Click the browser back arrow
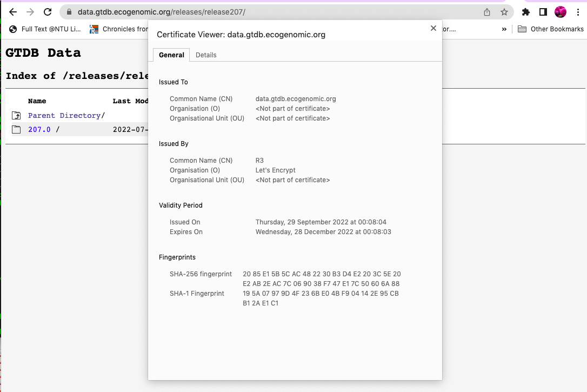This screenshot has height=392, width=587. [x=13, y=11]
